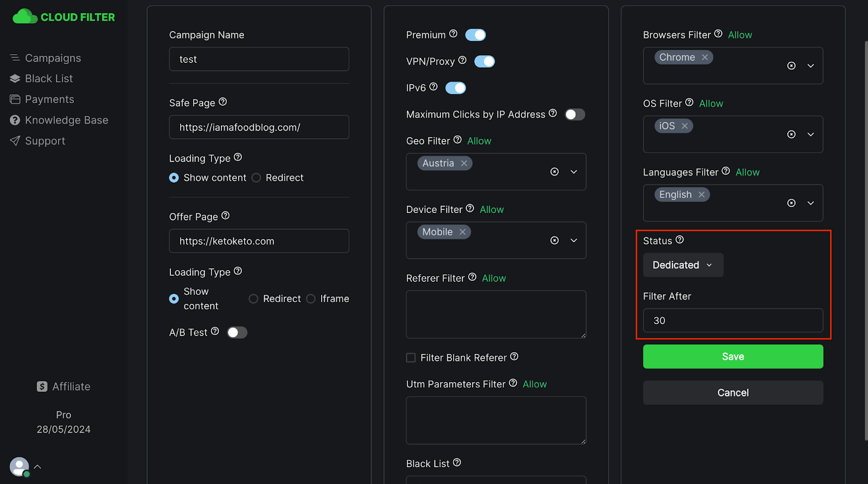Go to Black List in sidebar
Image resolution: width=868 pixels, height=484 pixels.
pyautogui.click(x=48, y=79)
